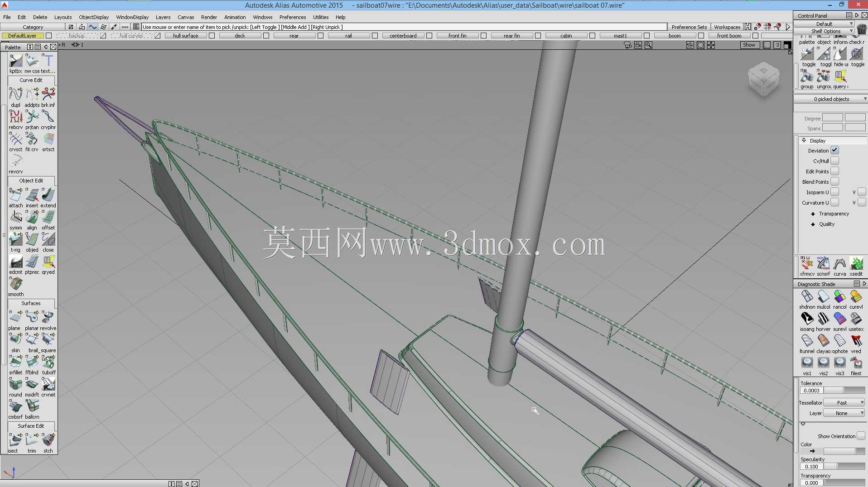Adjust the Color slider
868x487 pixels.
coord(844,451)
